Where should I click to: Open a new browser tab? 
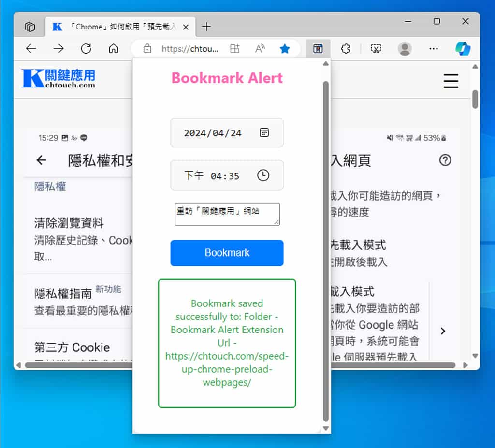pos(206,27)
